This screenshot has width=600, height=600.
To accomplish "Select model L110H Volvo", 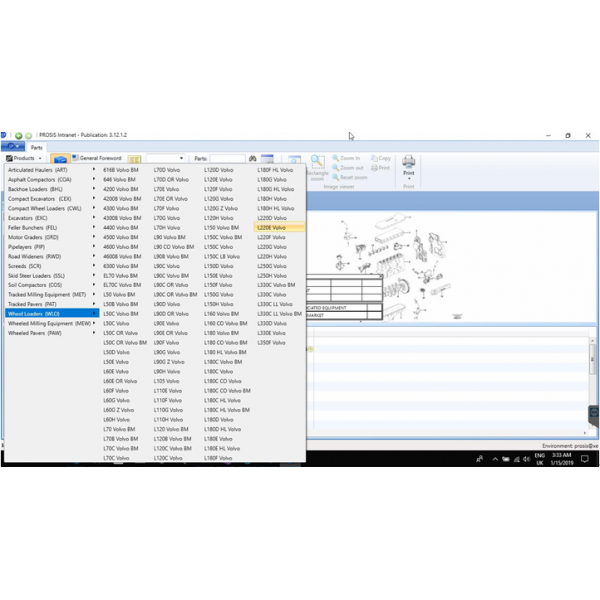I will [x=168, y=420].
